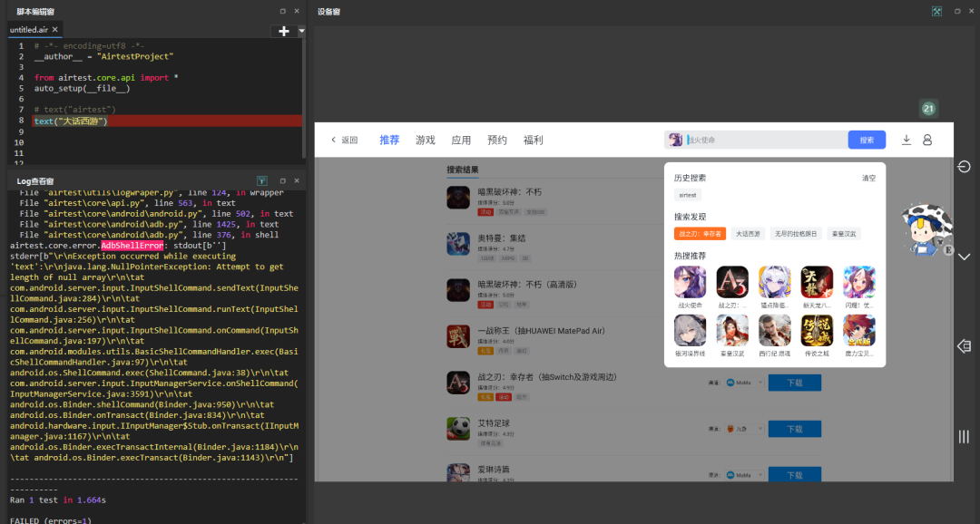980x524 pixels.
Task: Click 清空 to clear search history
Action: coord(868,178)
